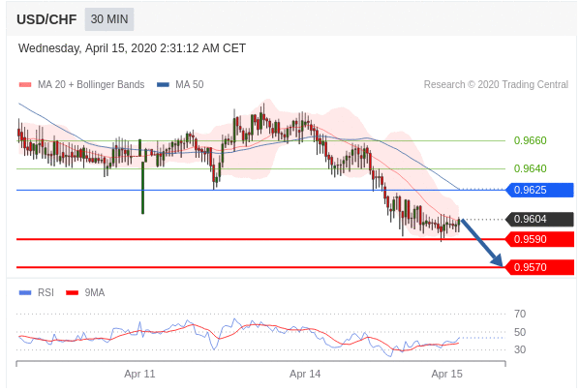Click the 0.9660 resistance label

[x=530, y=140]
